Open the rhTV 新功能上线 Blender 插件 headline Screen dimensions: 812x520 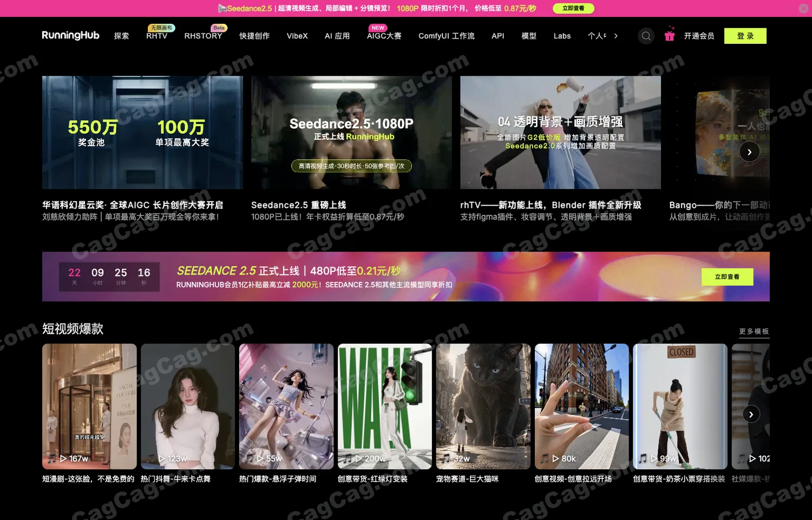(x=551, y=205)
